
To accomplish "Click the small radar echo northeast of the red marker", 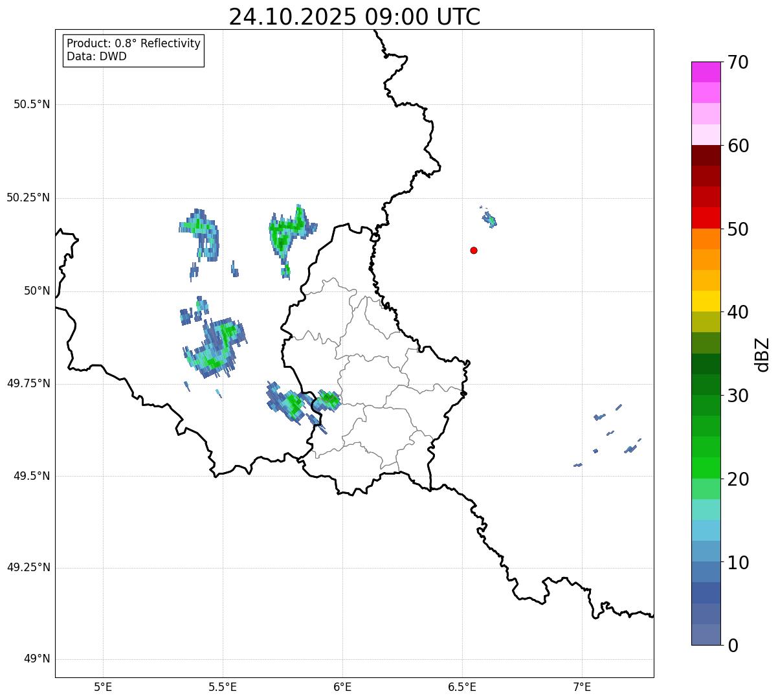I will [x=489, y=218].
